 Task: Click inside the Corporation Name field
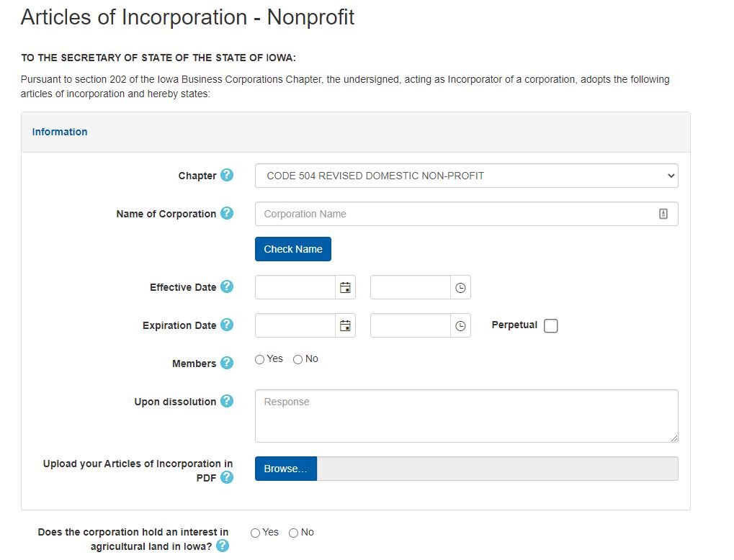coord(461,213)
